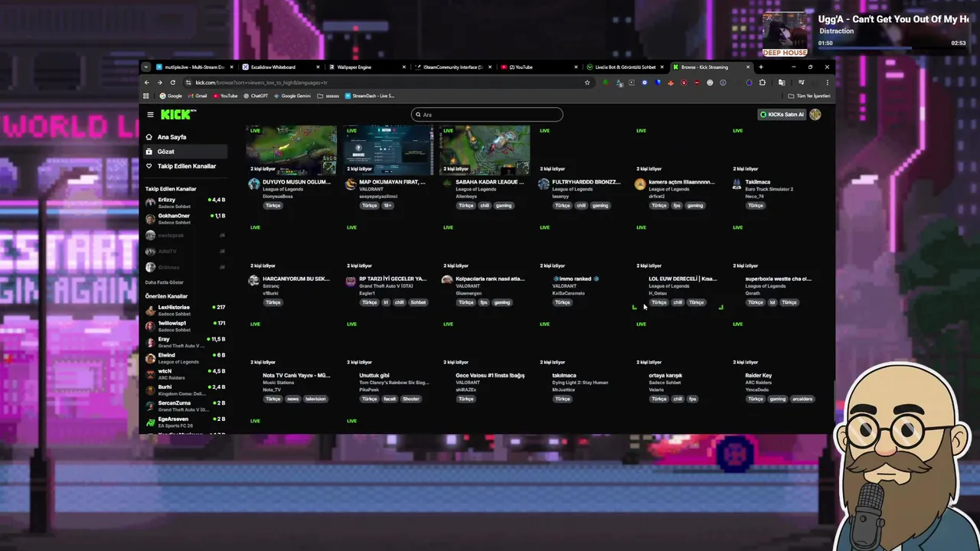Open wtcN avatar in recommended channels
Viewport: 980px width, 551px height.
tap(150, 374)
